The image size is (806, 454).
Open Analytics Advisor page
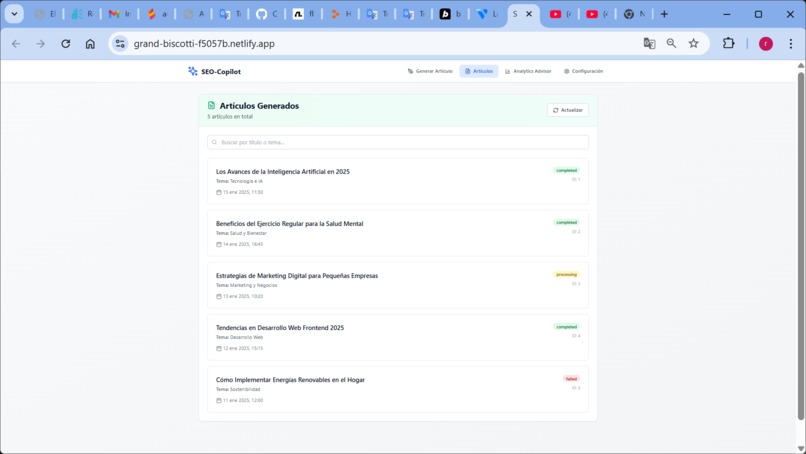[x=528, y=71]
